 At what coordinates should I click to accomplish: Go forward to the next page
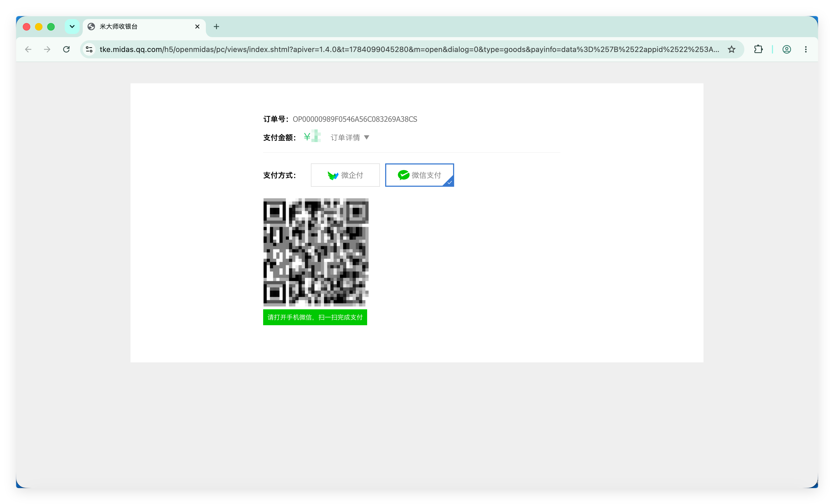pyautogui.click(x=47, y=49)
